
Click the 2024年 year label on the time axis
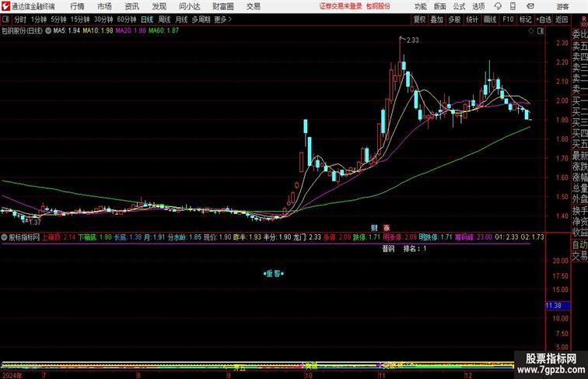click(x=12, y=376)
